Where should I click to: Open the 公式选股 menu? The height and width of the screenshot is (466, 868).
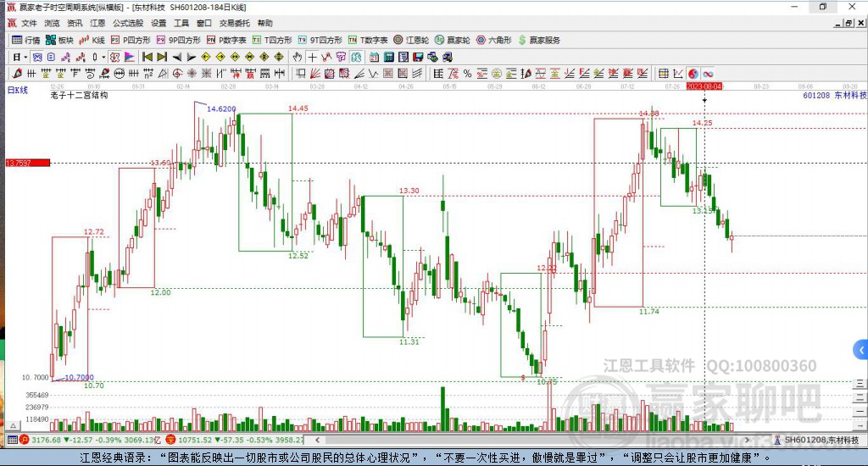(x=128, y=23)
